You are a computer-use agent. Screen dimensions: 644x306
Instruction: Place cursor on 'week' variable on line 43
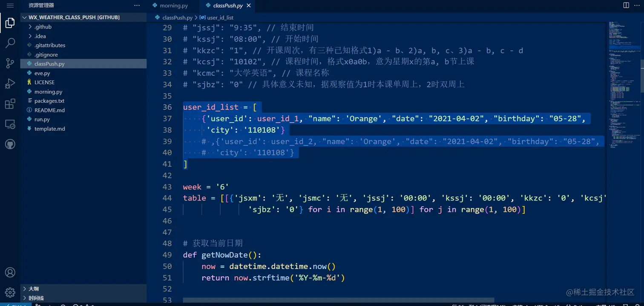(x=192, y=187)
